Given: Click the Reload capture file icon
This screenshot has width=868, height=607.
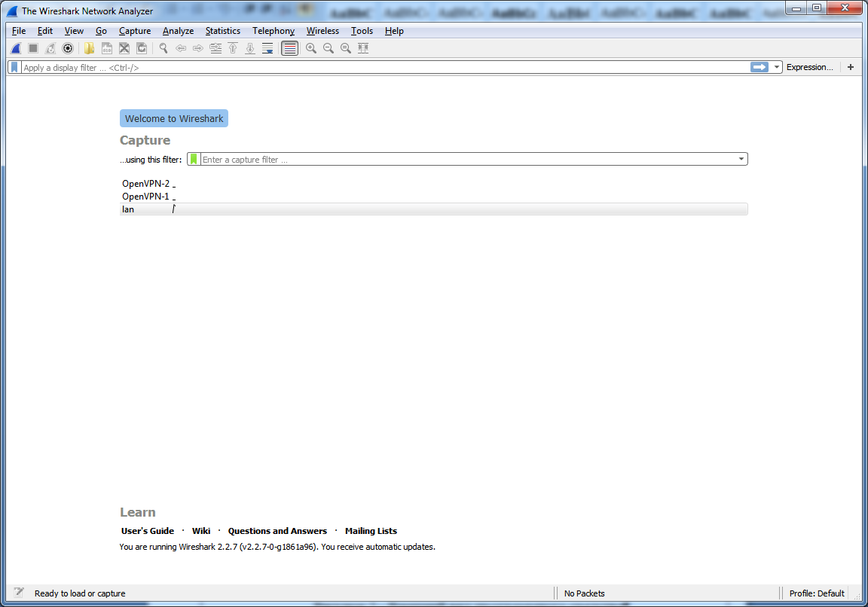Looking at the screenshot, I should pyautogui.click(x=142, y=49).
